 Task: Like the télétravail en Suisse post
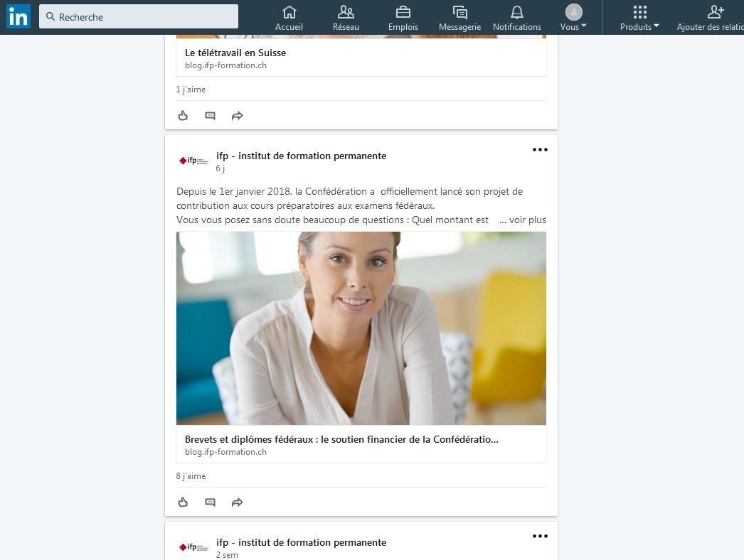tap(183, 116)
